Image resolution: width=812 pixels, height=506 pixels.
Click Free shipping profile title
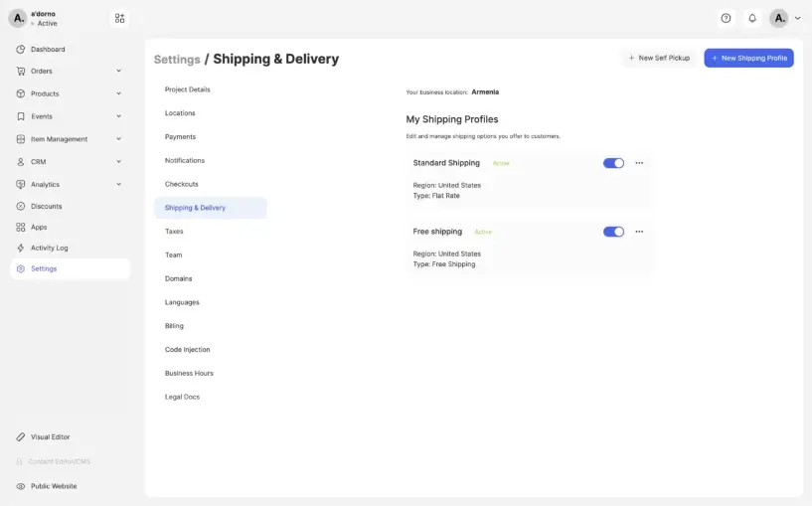click(x=437, y=232)
